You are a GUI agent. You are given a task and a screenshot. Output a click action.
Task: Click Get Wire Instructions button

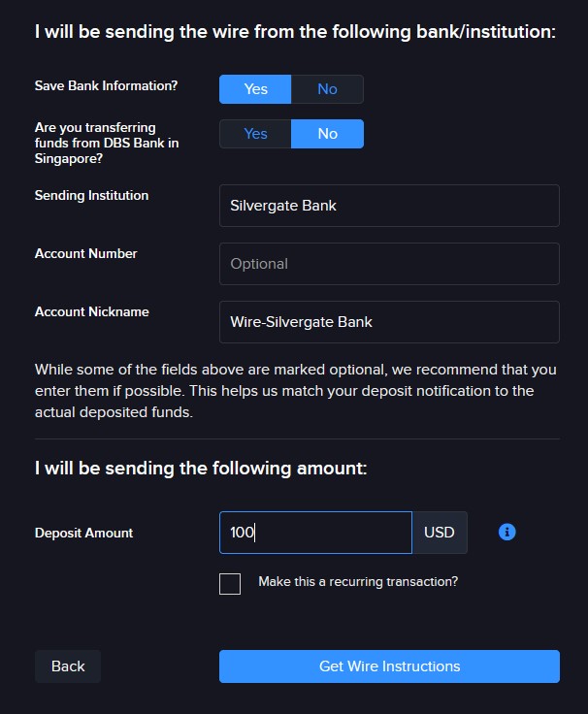pyautogui.click(x=389, y=666)
